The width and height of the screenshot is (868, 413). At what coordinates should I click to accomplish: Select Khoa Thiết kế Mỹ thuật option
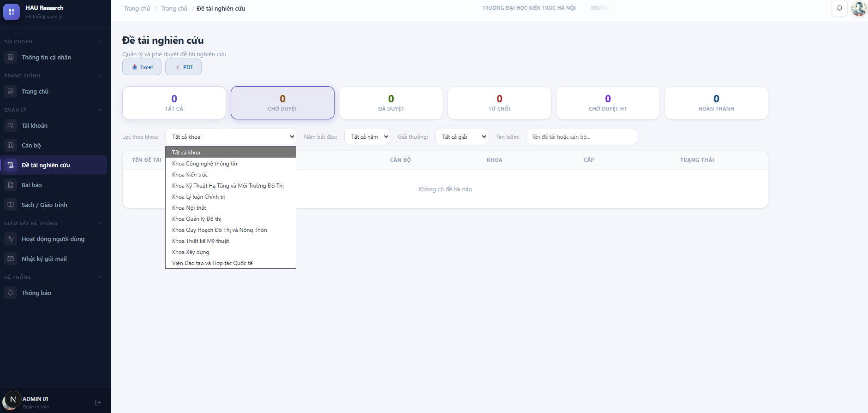pos(231,241)
